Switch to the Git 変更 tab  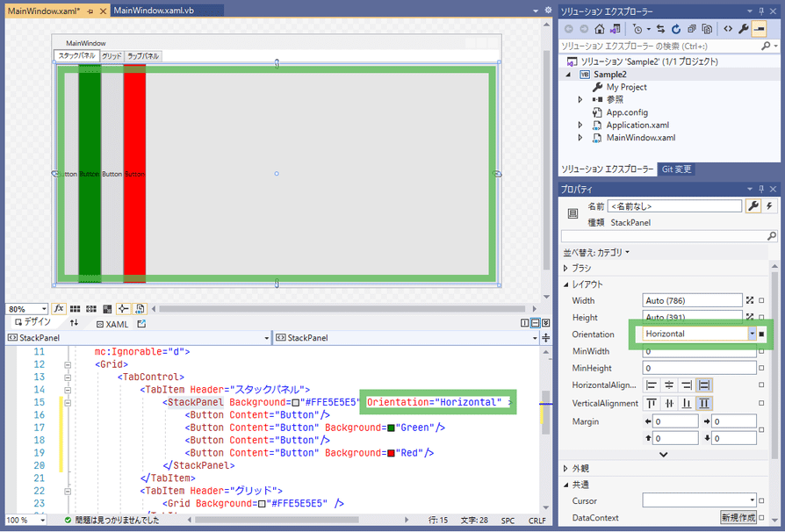(676, 169)
